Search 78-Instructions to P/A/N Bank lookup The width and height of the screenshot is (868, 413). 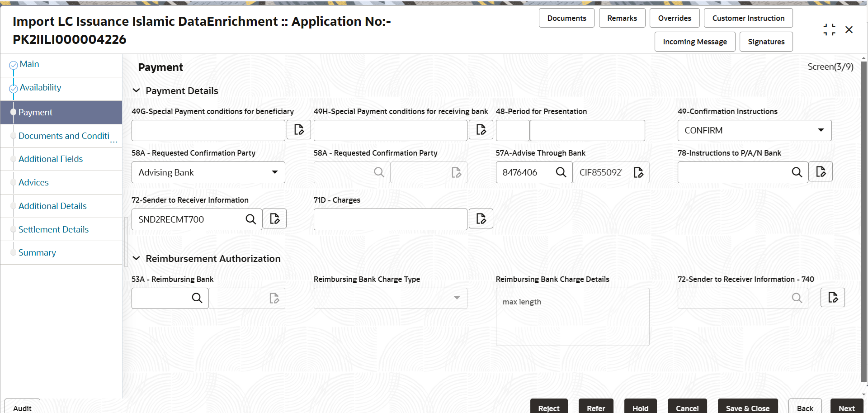[797, 172]
